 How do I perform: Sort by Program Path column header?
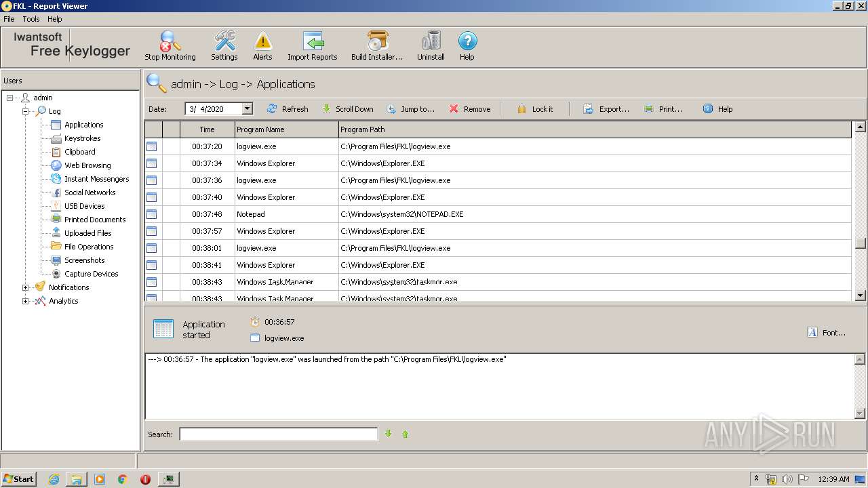coord(595,129)
